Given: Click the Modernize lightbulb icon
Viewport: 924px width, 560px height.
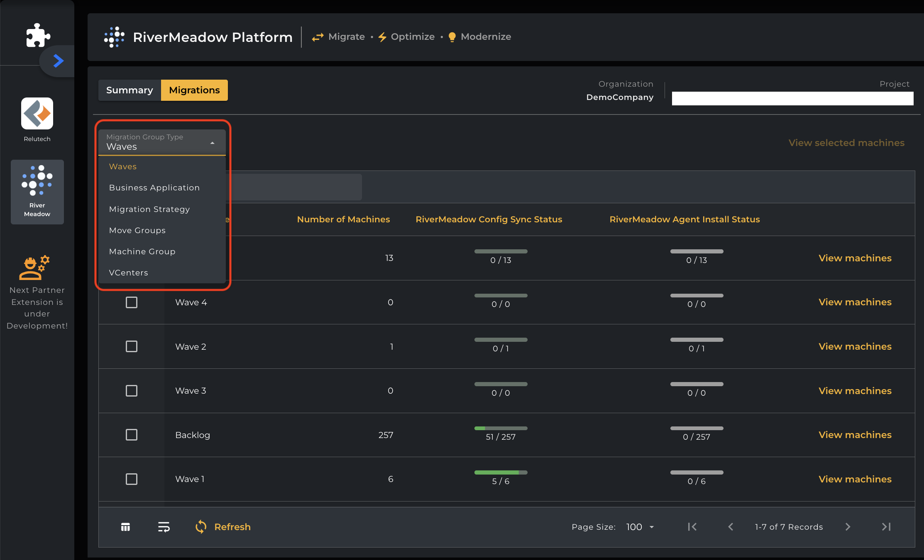Looking at the screenshot, I should pos(452,37).
